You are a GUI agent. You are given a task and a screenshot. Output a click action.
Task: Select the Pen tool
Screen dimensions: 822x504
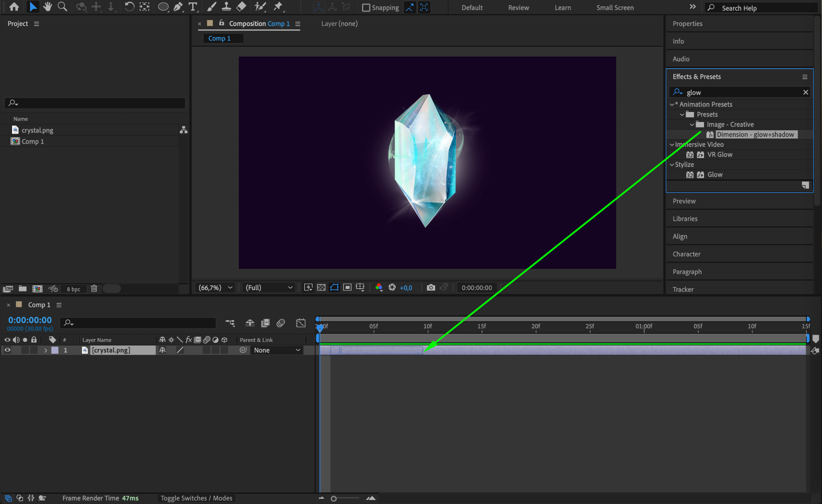pyautogui.click(x=178, y=7)
